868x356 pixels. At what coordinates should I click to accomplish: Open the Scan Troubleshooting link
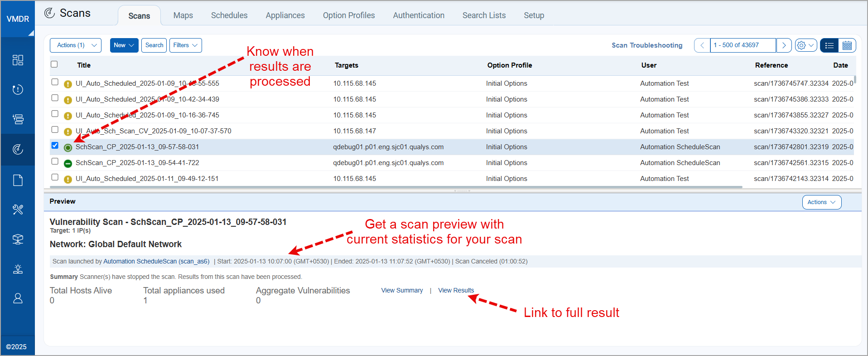click(647, 45)
